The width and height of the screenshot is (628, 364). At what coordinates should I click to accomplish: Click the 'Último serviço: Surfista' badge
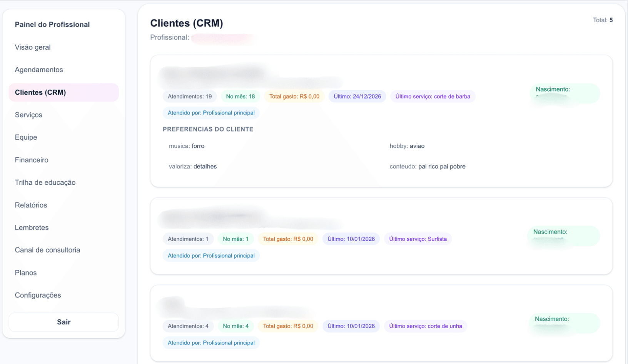[418, 239]
